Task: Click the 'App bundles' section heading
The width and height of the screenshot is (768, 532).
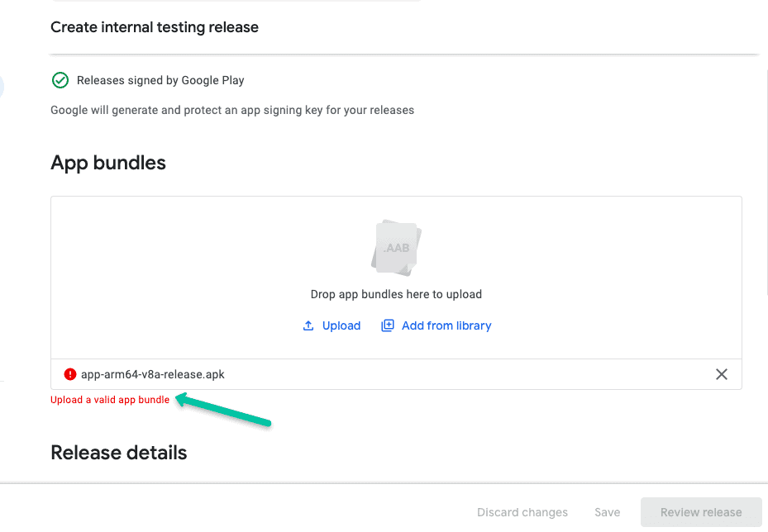Action: 107,163
